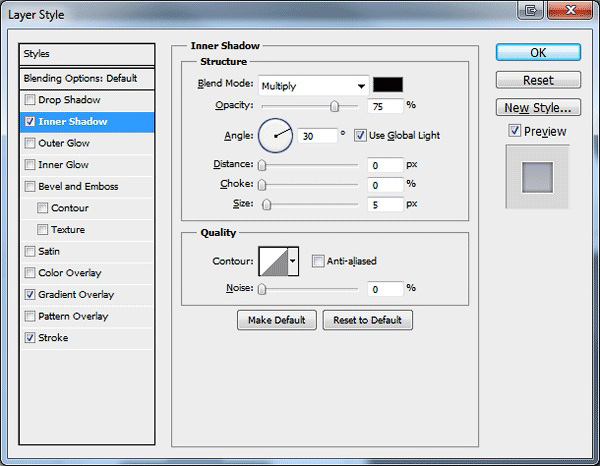Screen dimensions: 600x466
Task: Select the Color Overlay row label
Action: click(x=70, y=273)
